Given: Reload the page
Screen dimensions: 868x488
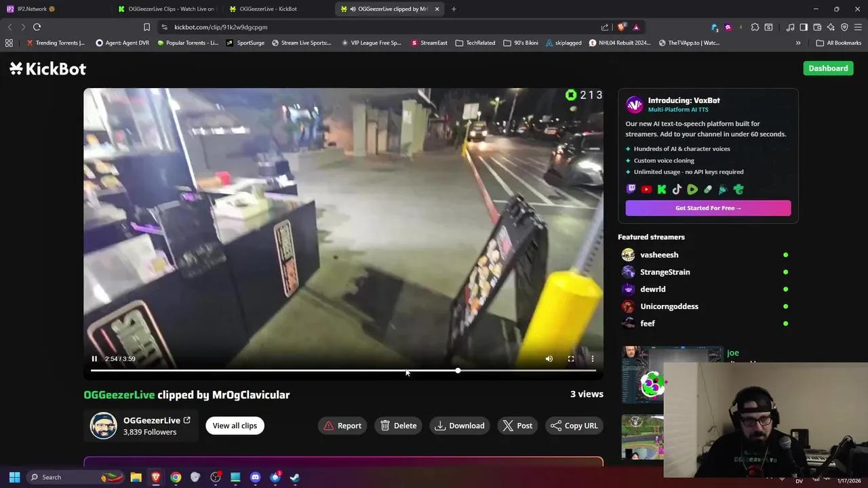Looking at the screenshot, I should click(x=37, y=27).
